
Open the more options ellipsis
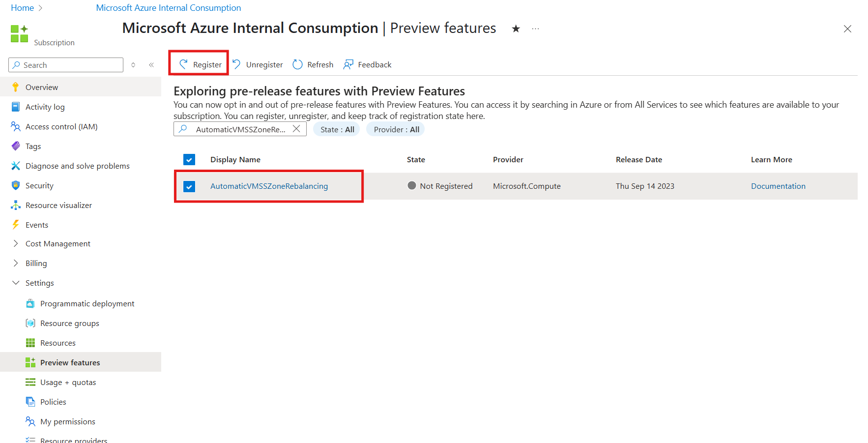[x=535, y=29]
